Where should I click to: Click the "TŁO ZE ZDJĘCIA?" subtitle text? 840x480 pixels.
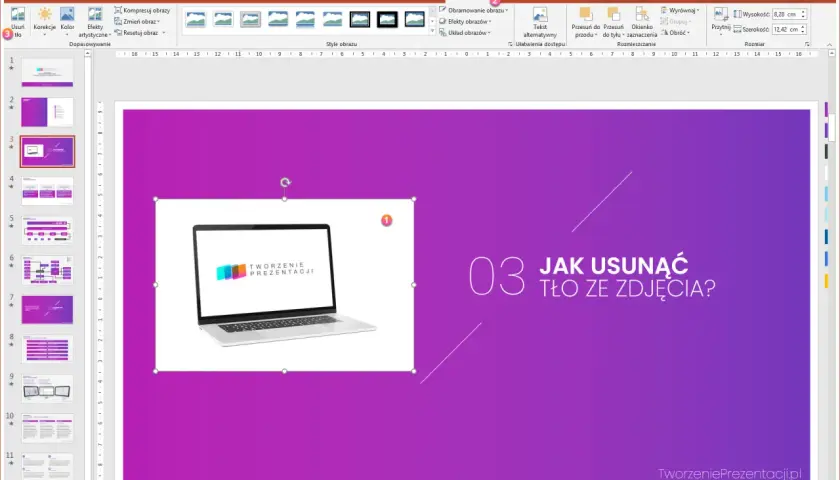[x=627, y=288]
